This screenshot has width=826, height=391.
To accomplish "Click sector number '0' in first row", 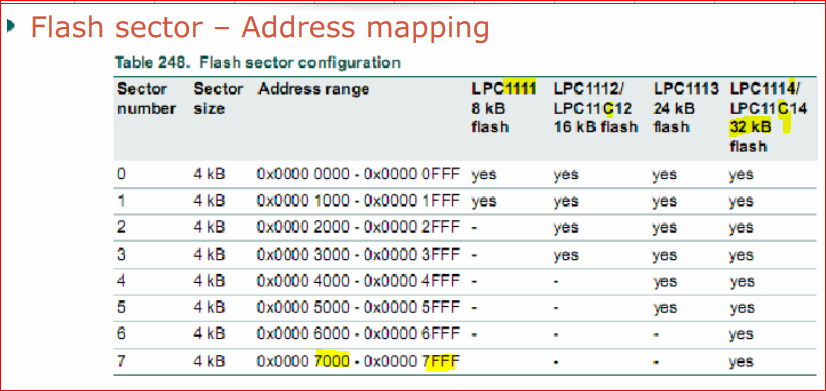I will (121, 174).
